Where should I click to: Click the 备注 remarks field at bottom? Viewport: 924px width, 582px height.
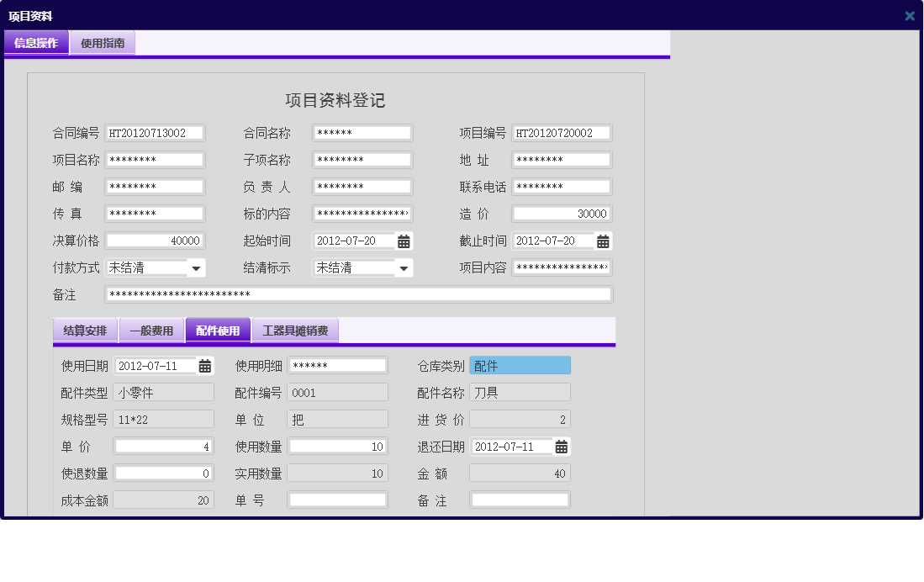(x=520, y=500)
